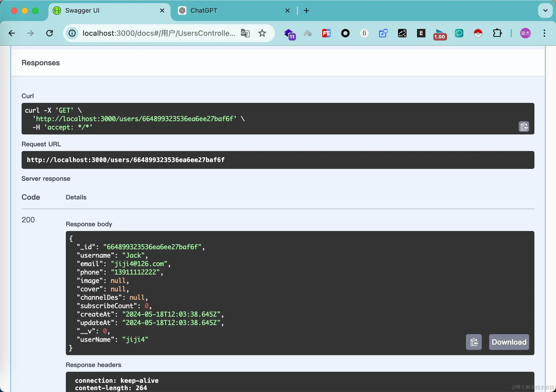Click the Pokeball extension icon
556x392 pixels.
pos(478,33)
